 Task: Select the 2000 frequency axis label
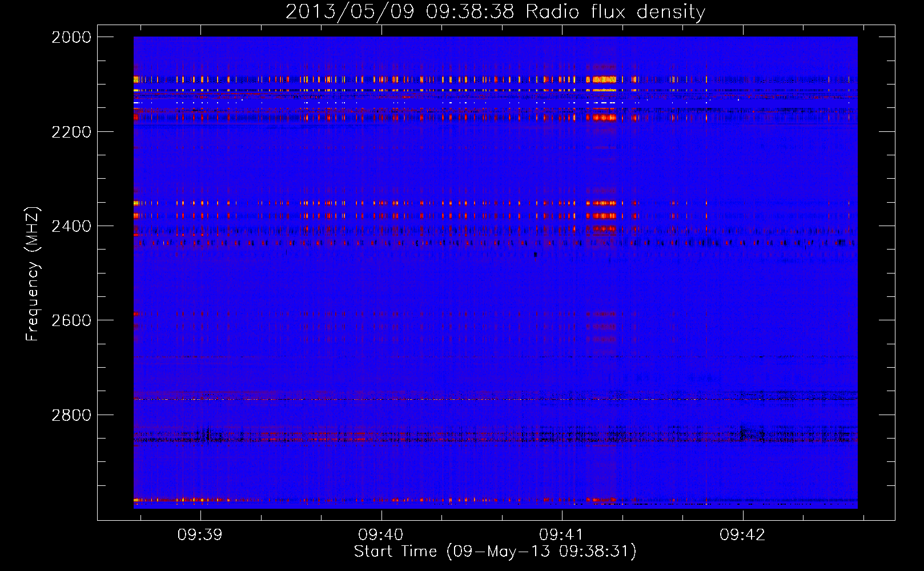[x=71, y=37]
